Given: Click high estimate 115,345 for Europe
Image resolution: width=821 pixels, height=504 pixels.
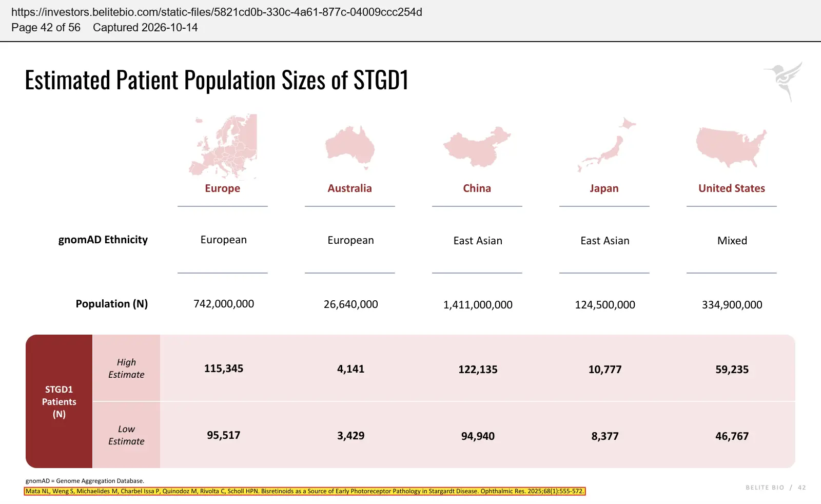Looking at the screenshot, I should pyautogui.click(x=224, y=369).
